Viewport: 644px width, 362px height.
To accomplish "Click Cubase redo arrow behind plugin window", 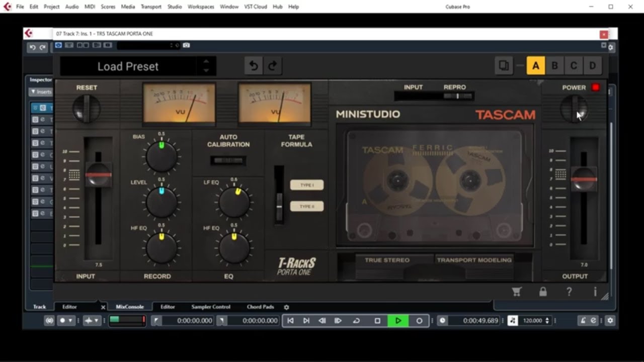I will (43, 47).
